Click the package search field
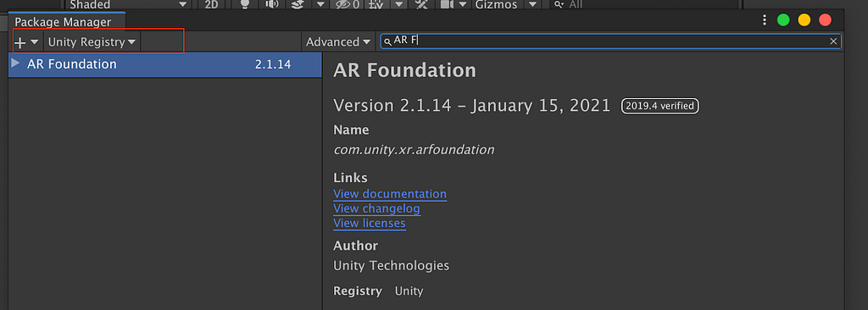 click(x=610, y=41)
